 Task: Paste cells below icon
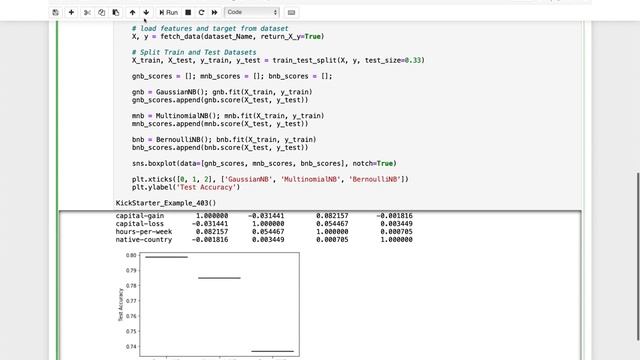click(116, 13)
